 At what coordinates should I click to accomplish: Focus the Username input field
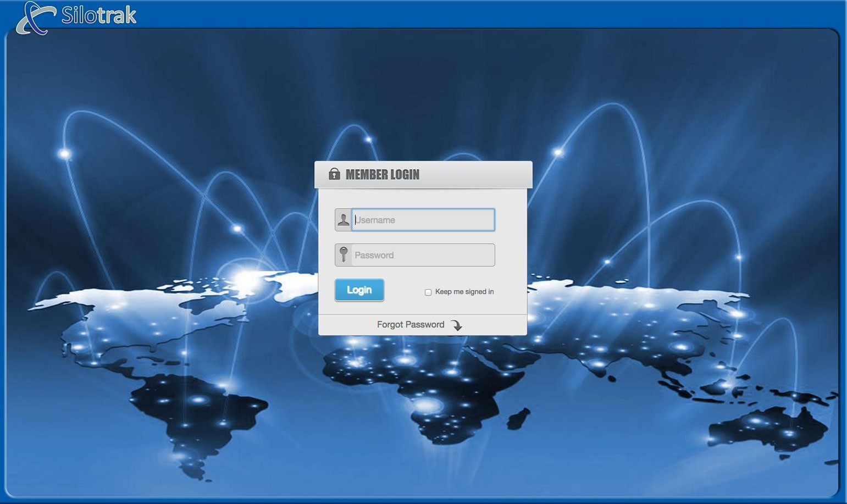[x=423, y=220]
